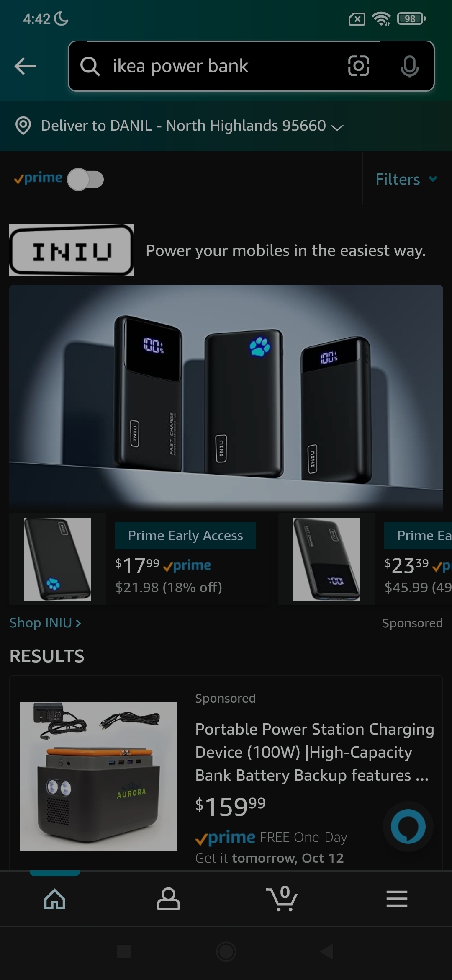Open Alexa assistant floating button
452x980 pixels.
pyautogui.click(x=408, y=826)
